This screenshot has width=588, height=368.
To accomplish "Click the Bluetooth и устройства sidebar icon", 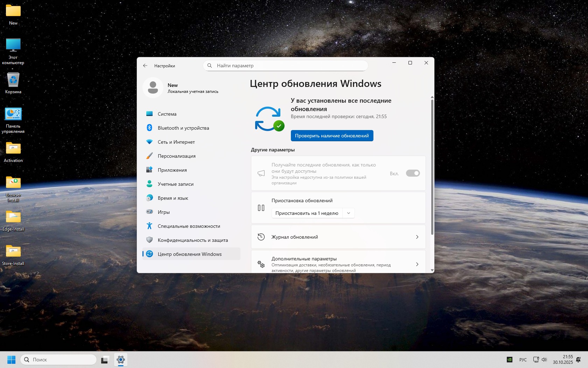I will coord(149,128).
